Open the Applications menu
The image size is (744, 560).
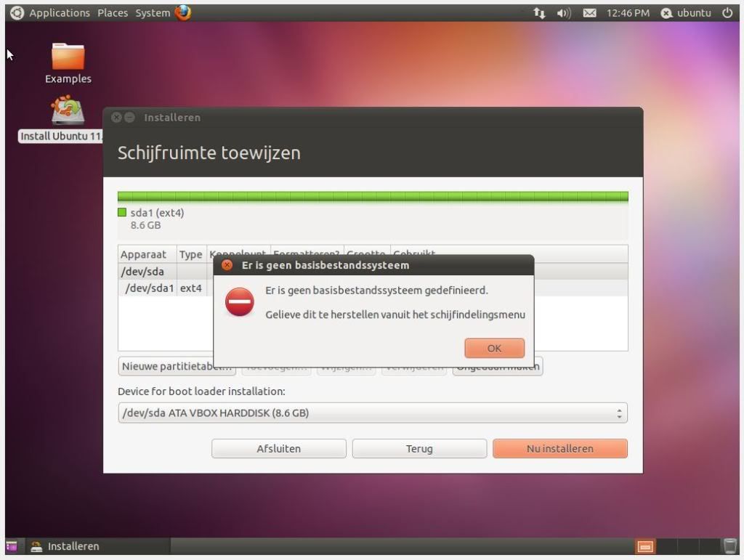pos(59,13)
